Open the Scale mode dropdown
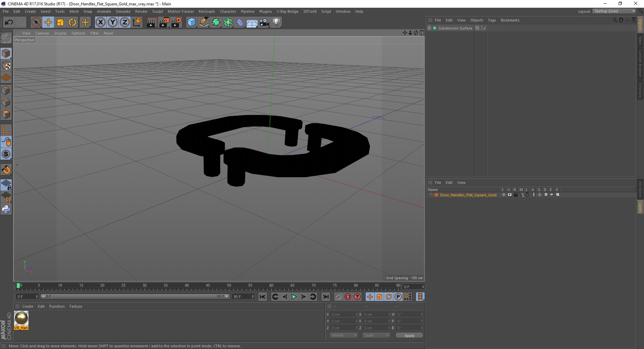644x349 pixels. [376, 335]
